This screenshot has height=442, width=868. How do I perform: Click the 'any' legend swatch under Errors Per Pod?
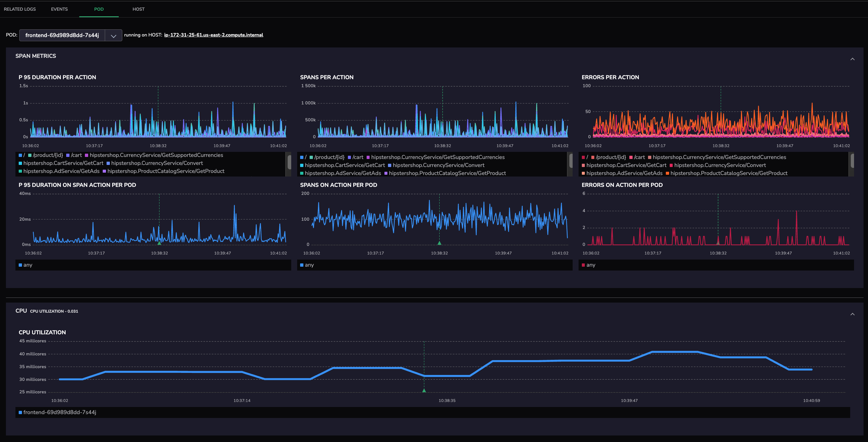pos(583,265)
